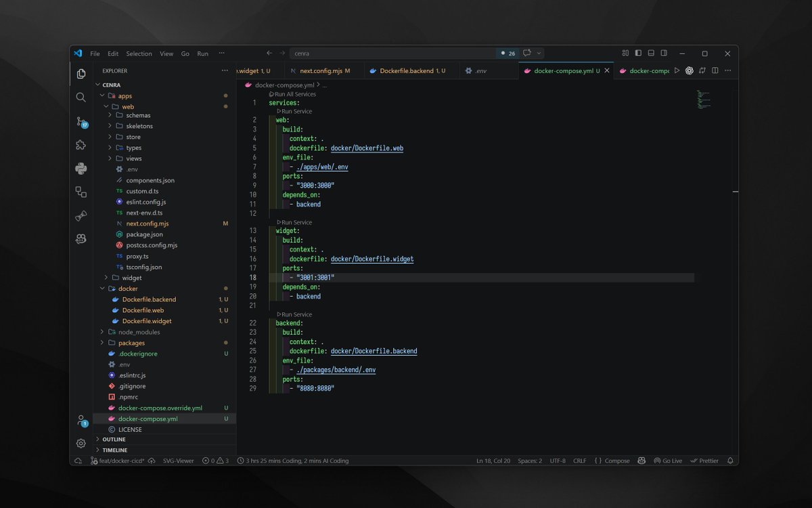
Task: Collapse the docker folder
Action: [x=102, y=289]
